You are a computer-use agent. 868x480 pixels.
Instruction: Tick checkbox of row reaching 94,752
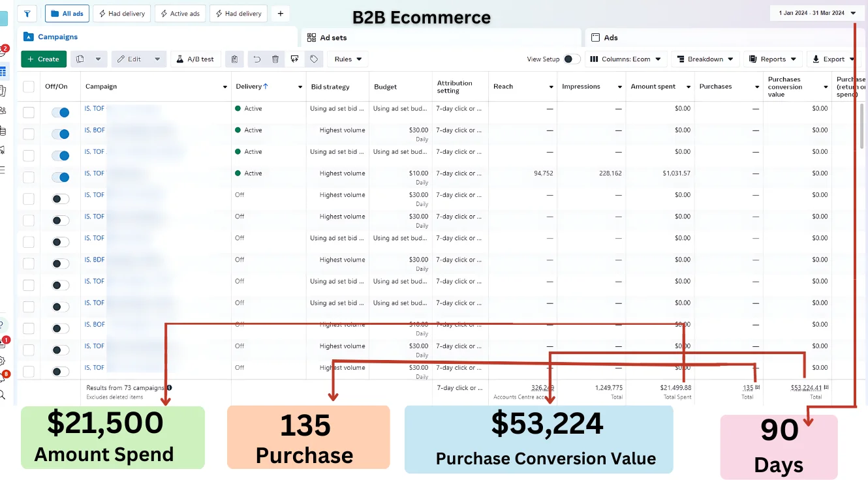pyautogui.click(x=29, y=177)
